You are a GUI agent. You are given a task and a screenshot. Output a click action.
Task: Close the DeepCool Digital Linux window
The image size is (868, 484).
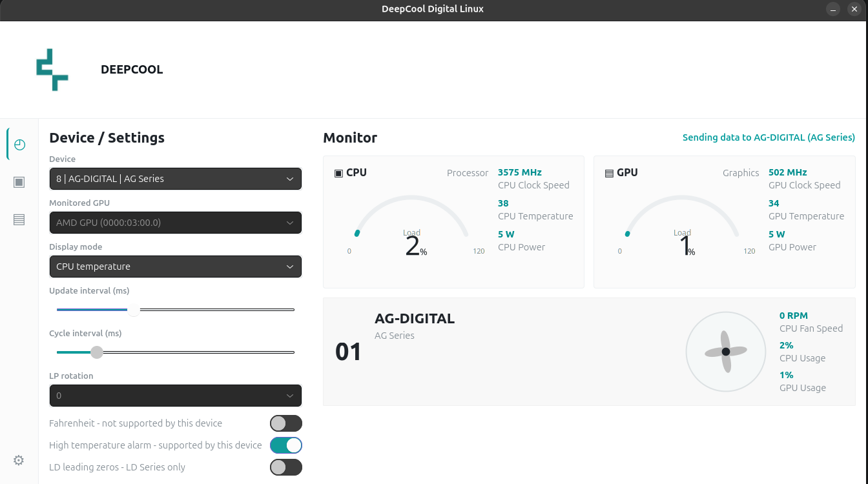point(854,9)
